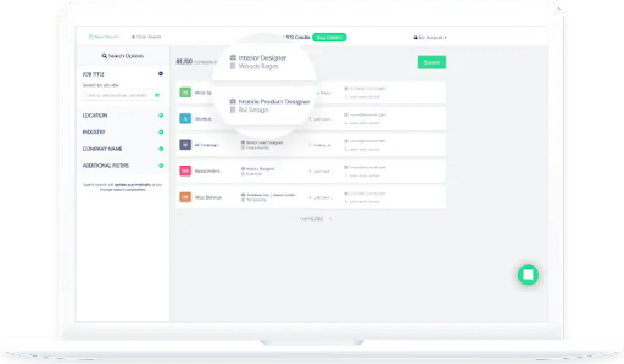This screenshot has width=624, height=364.
Task: Open the job title suggestions dropdown arrow
Action: pyautogui.click(x=157, y=95)
